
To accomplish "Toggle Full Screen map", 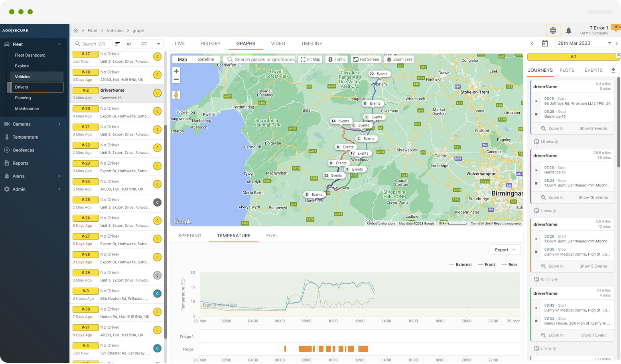I will tap(366, 59).
